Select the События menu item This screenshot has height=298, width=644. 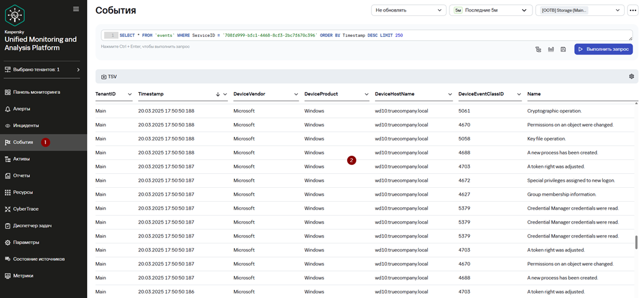(x=44, y=142)
